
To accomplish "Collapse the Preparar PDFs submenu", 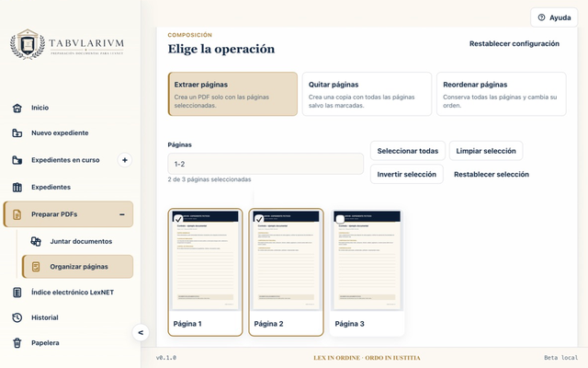I will pyautogui.click(x=122, y=214).
